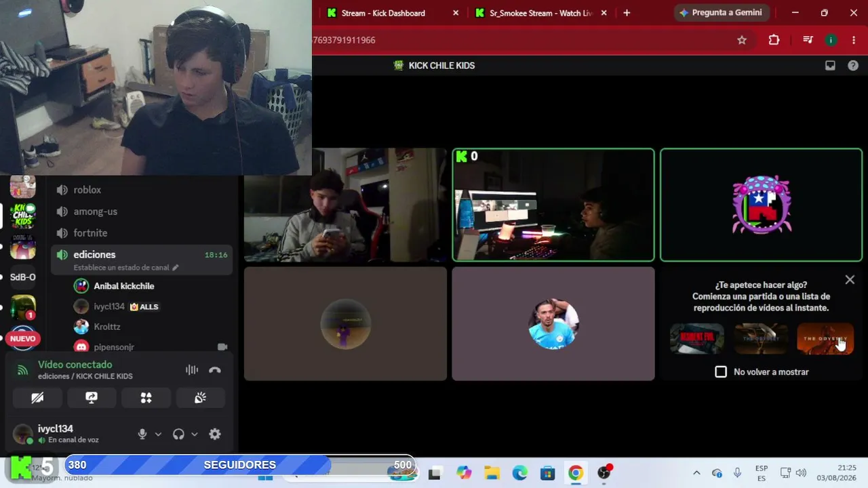Image resolution: width=868 pixels, height=488 pixels.
Task: Open Microsoft Edge from taskbar
Action: [520, 473]
